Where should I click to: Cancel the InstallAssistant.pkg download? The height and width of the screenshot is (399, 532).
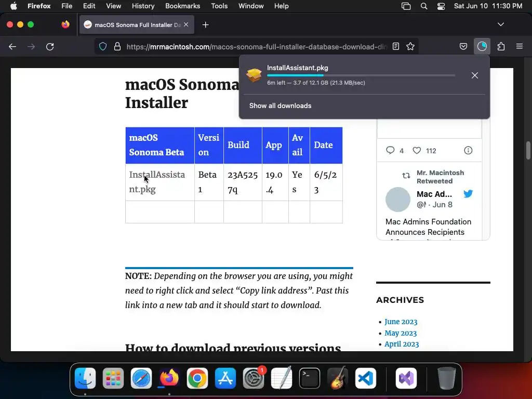[x=475, y=75]
